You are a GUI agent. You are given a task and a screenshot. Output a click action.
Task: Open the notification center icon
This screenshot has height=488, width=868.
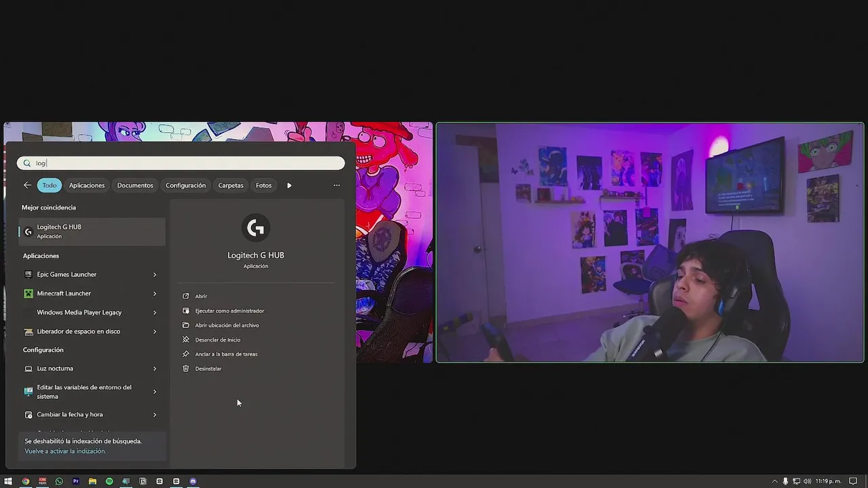pyautogui.click(x=854, y=481)
